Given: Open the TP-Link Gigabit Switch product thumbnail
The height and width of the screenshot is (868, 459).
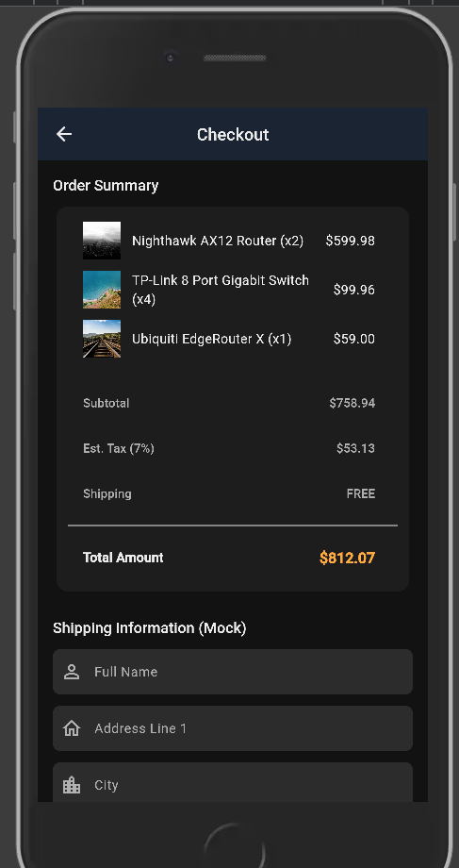Looking at the screenshot, I should coord(102,290).
